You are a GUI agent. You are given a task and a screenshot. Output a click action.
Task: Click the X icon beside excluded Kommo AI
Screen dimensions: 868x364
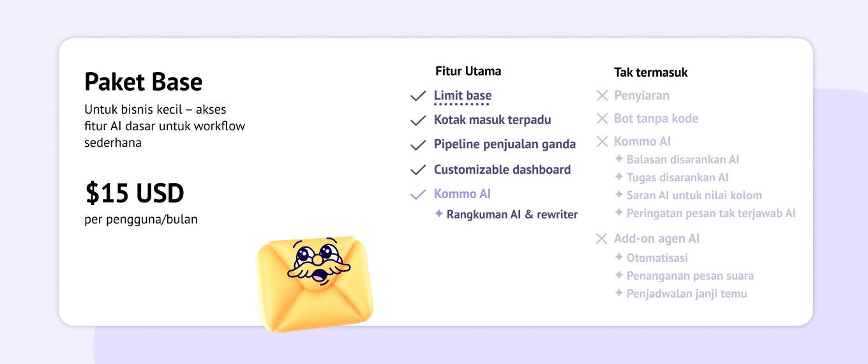(x=602, y=142)
